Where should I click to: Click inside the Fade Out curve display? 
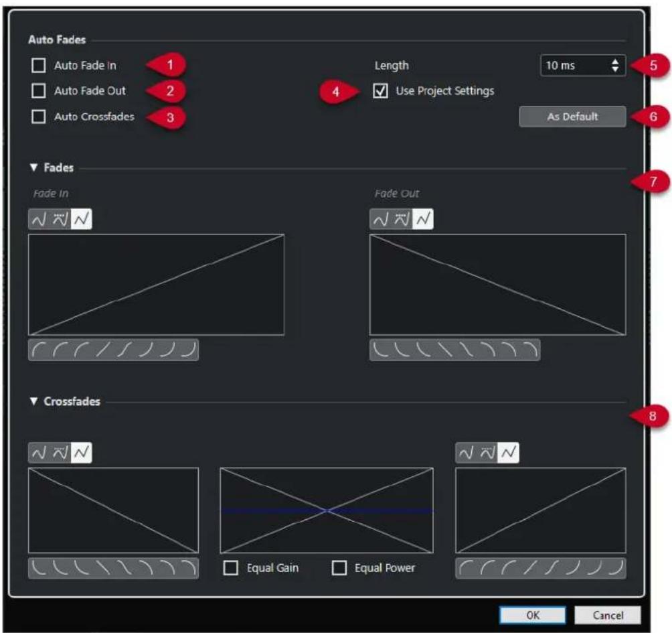point(497,285)
